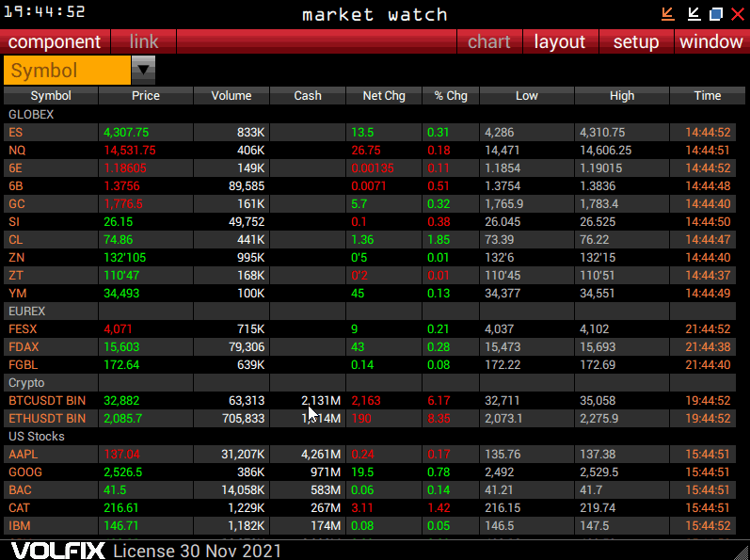Click the License 30 Nov 2021 status text

[197, 551]
